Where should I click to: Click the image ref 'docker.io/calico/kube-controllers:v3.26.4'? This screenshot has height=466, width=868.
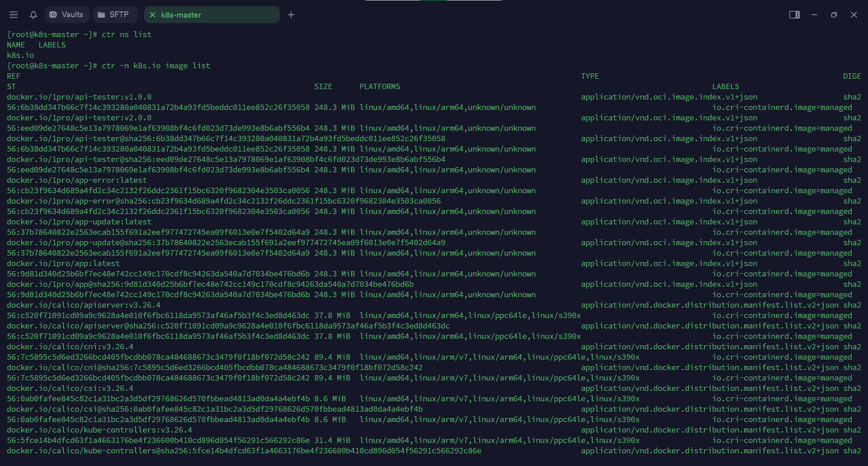[x=99, y=430]
